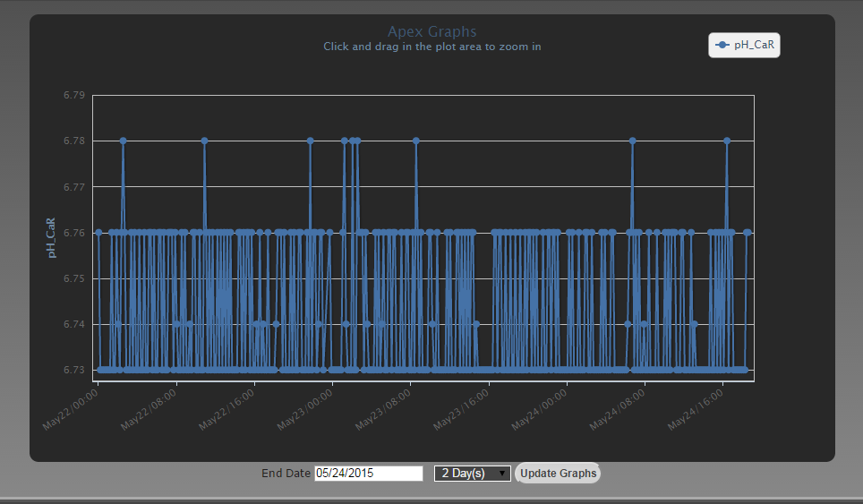863x504 pixels.
Task: Click the May24/08:00 x-axis label
Action: (x=618, y=409)
